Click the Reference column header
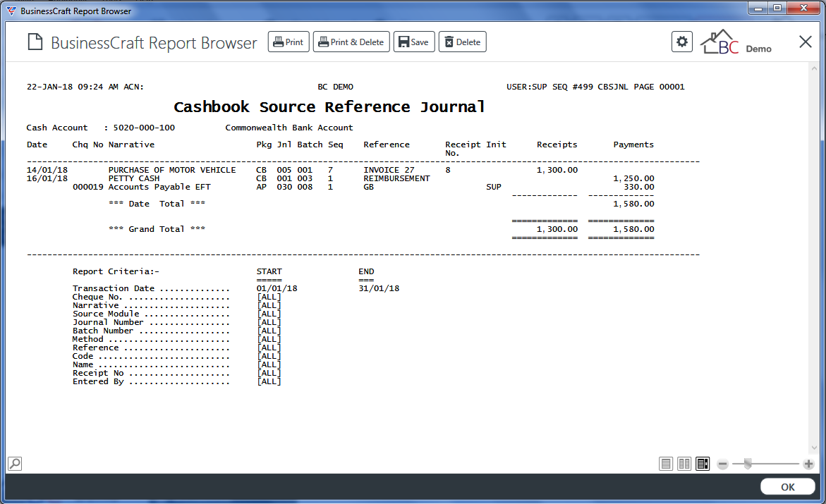Image resolution: width=826 pixels, height=504 pixels. pos(387,145)
